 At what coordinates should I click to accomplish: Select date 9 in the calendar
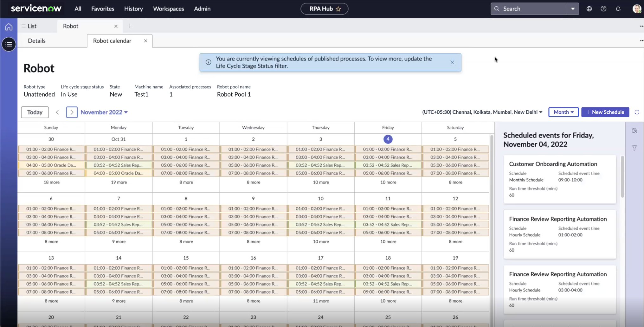point(253,198)
